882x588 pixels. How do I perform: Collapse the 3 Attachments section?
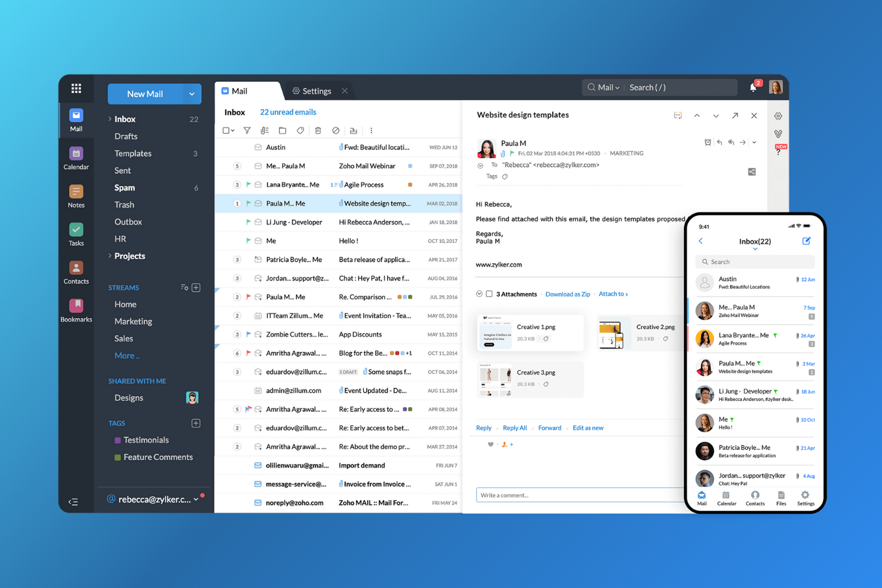tap(479, 294)
